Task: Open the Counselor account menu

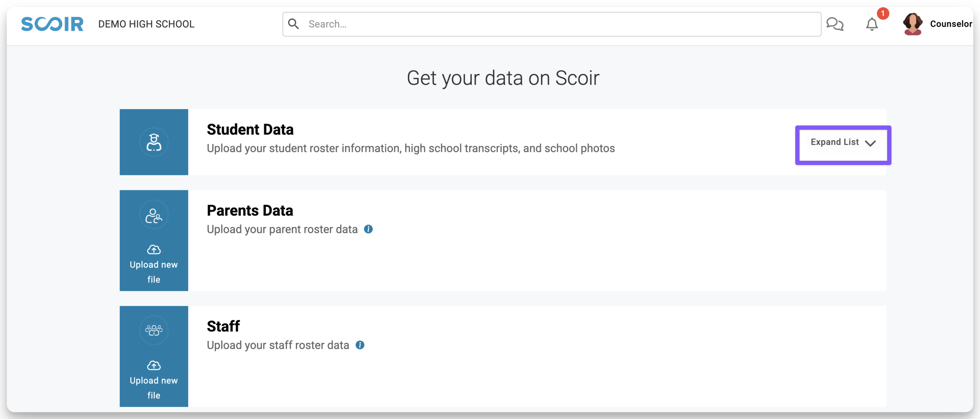Action: point(950,24)
